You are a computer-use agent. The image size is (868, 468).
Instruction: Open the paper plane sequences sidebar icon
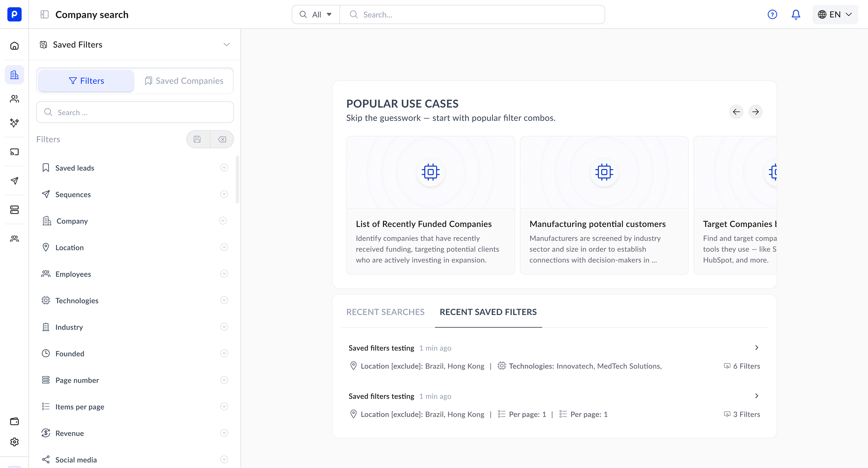(x=15, y=181)
